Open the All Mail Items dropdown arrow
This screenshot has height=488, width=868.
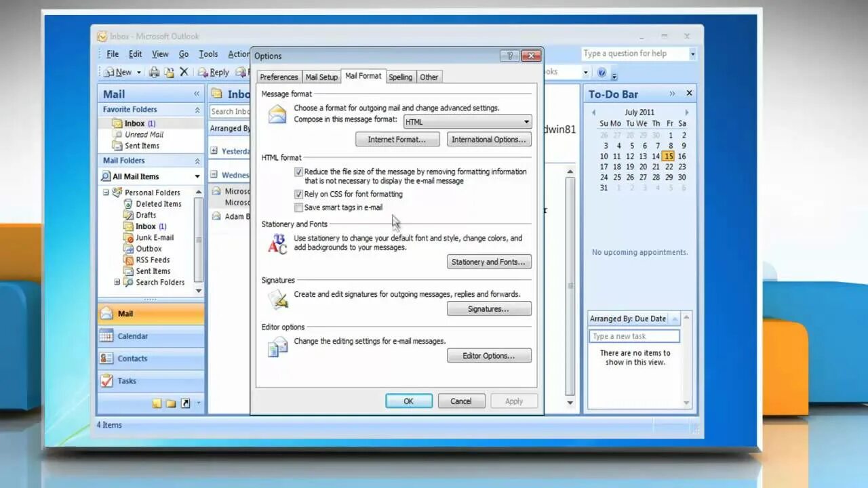197,176
